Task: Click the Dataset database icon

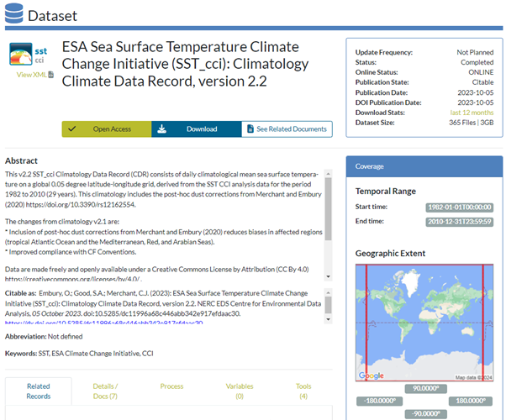Action: tap(14, 13)
